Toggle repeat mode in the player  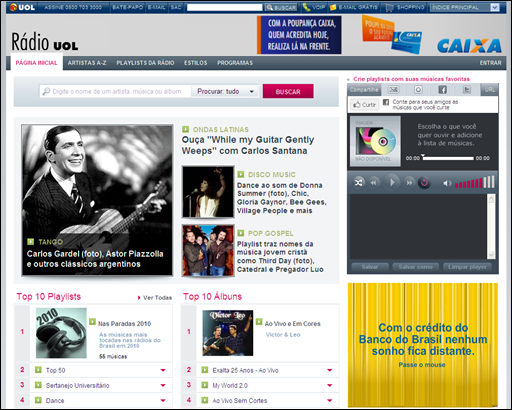pos(424,183)
